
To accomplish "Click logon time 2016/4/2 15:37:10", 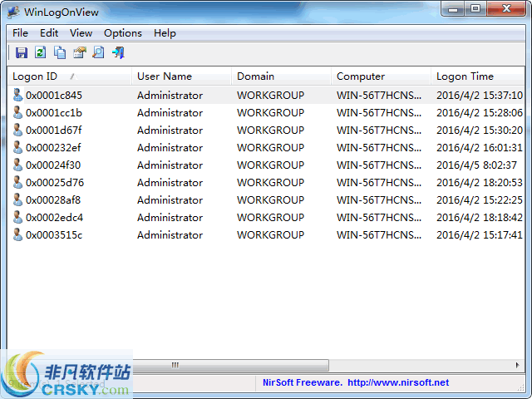I will (x=480, y=96).
